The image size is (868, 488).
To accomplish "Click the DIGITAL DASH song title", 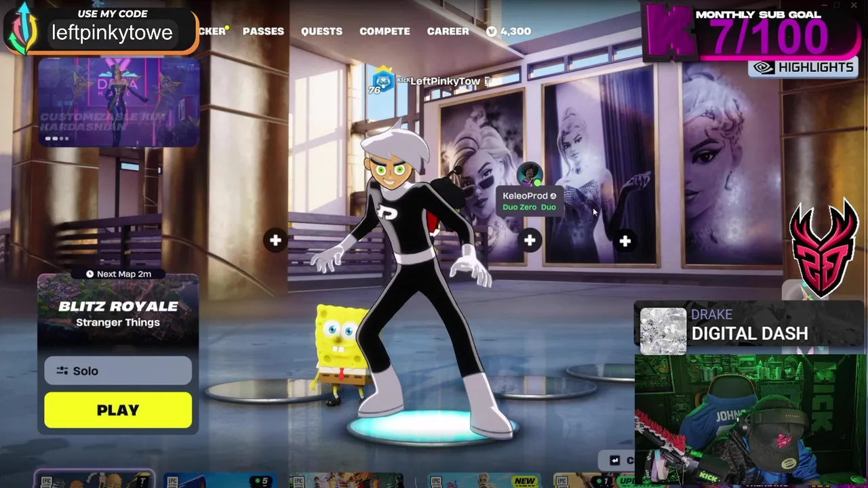I will pos(749,333).
